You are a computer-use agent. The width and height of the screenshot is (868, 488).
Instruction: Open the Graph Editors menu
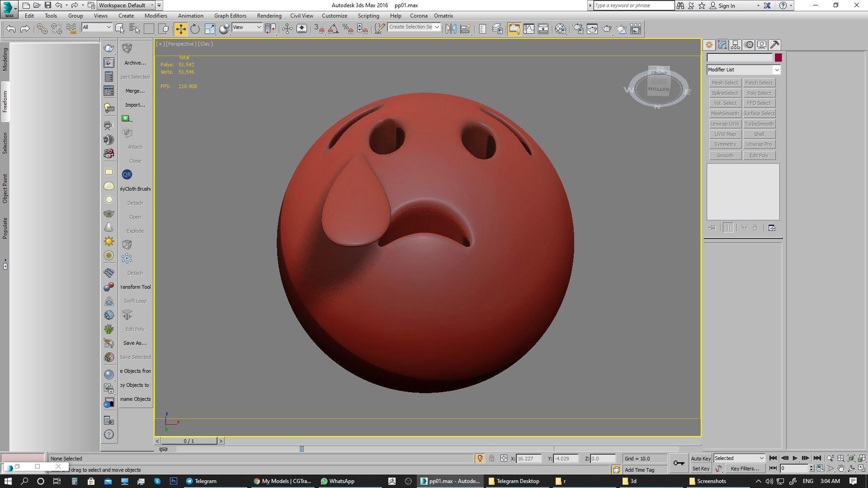click(230, 16)
